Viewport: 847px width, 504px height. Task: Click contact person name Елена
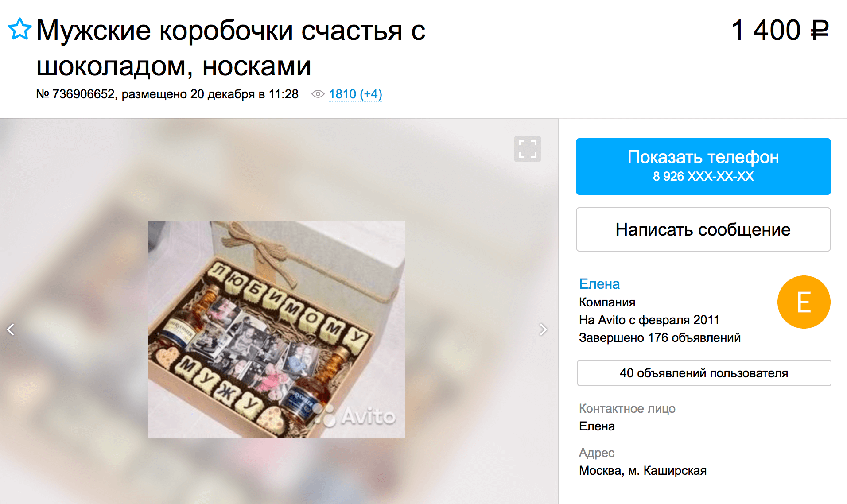597,426
